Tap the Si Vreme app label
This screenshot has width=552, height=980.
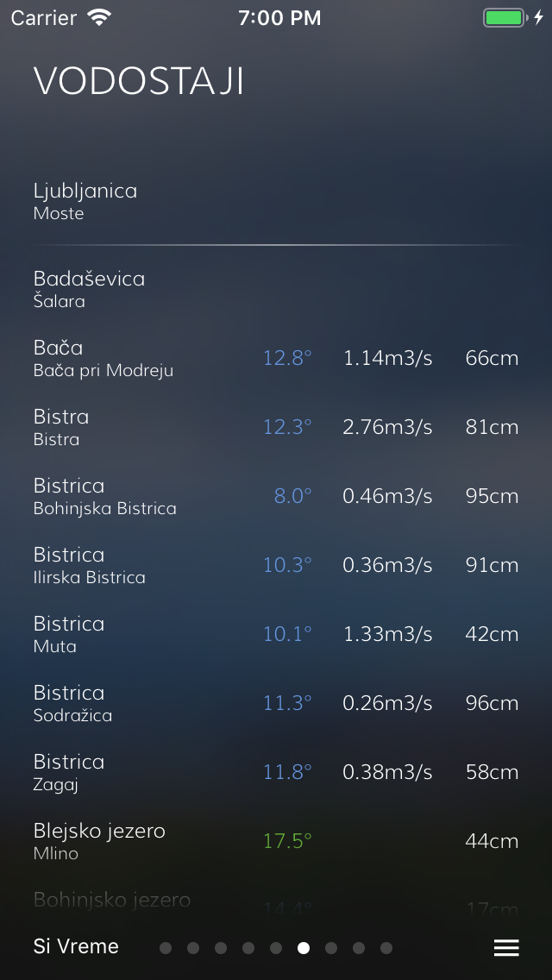coord(76,946)
